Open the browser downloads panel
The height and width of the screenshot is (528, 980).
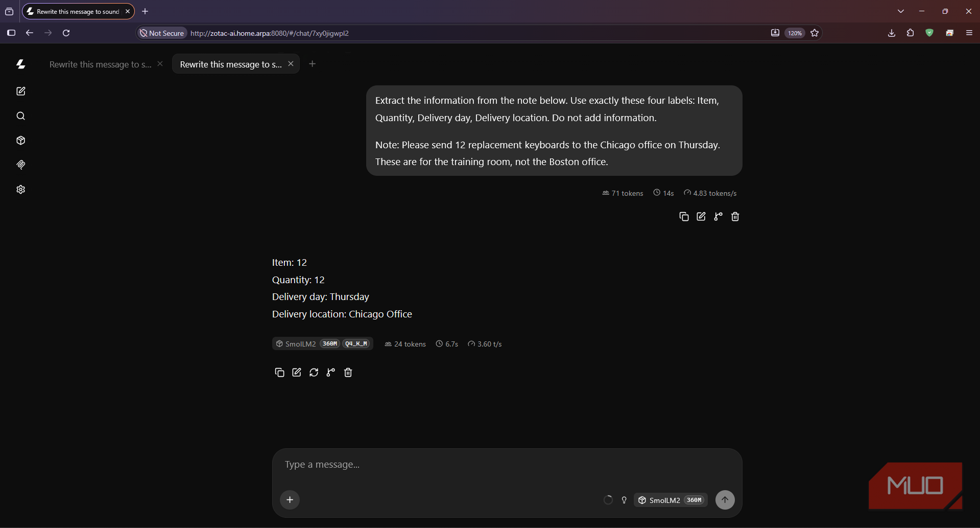[x=892, y=33]
